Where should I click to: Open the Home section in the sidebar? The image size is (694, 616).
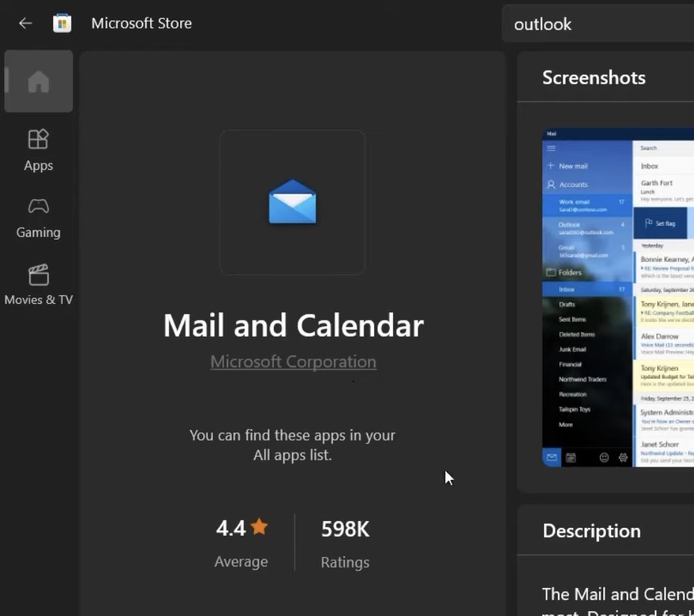38,81
